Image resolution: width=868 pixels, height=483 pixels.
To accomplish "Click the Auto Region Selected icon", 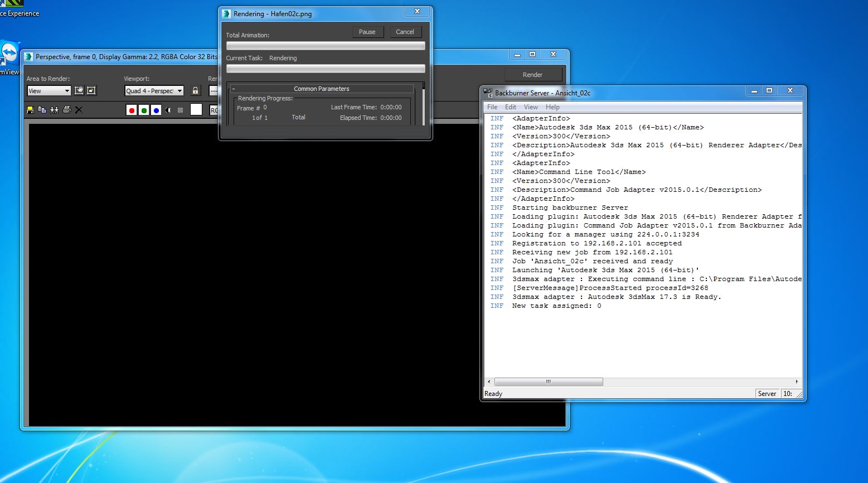I will tap(91, 91).
